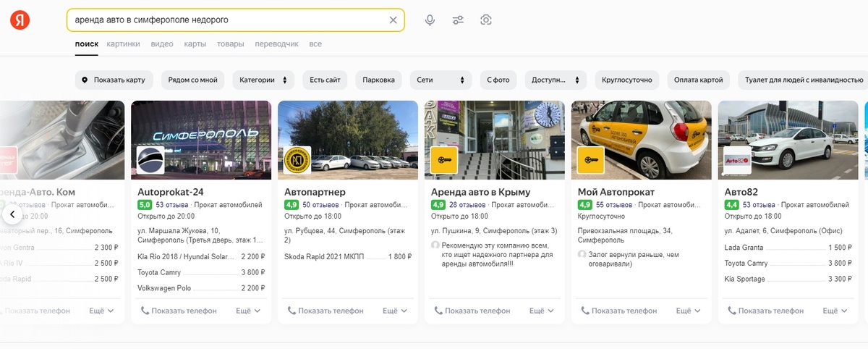The image size is (868, 349).
Task: Select Lada Granta 1 500 ₽ row
Action: (x=788, y=248)
